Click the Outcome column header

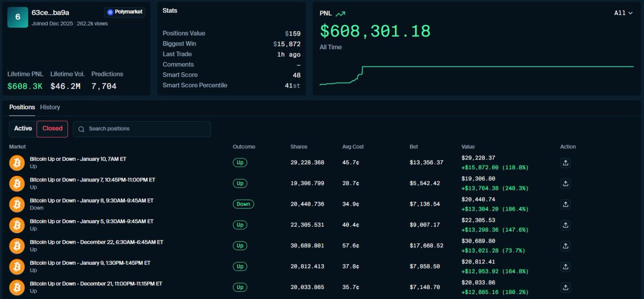[x=244, y=147]
